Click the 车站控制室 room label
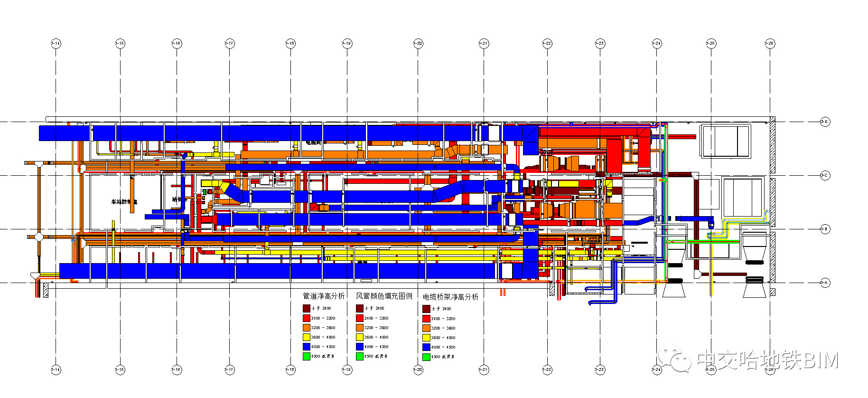 124,202
